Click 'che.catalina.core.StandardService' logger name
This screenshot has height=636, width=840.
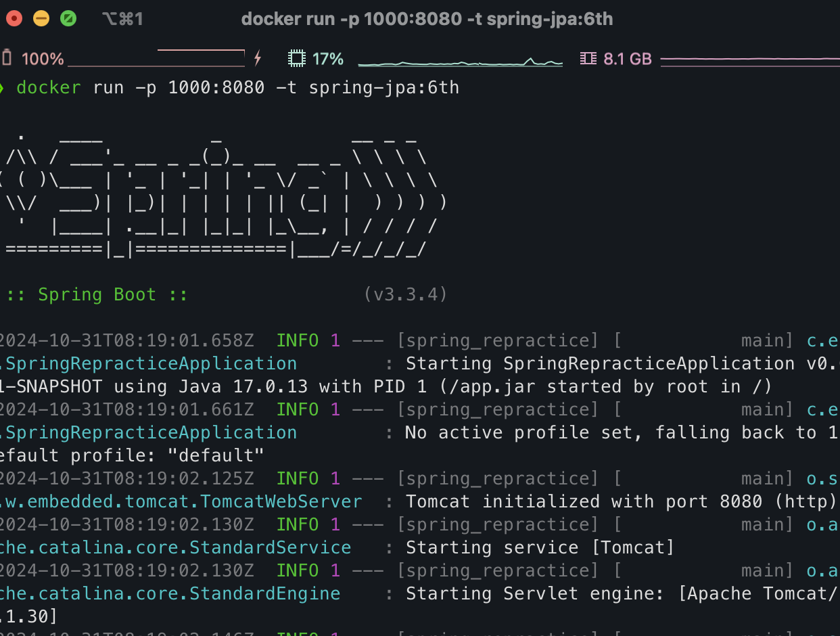(175, 547)
